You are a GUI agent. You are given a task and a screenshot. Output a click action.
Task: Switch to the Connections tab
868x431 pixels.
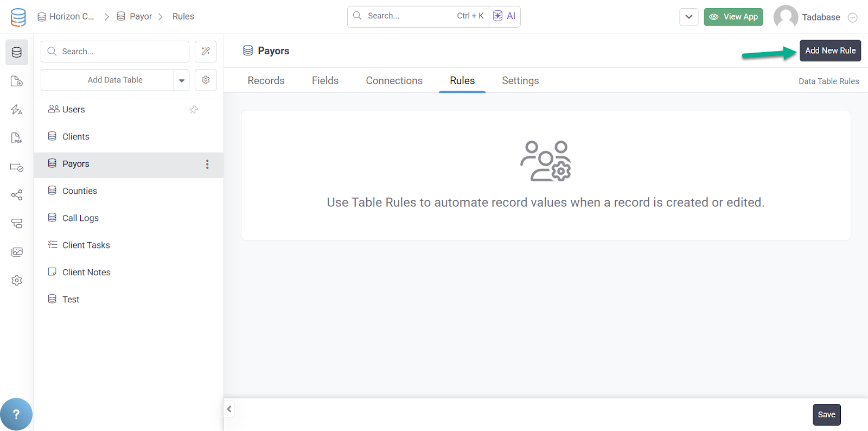394,81
